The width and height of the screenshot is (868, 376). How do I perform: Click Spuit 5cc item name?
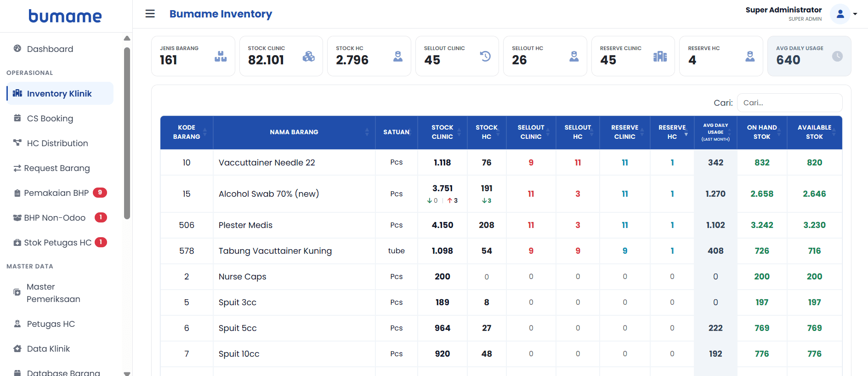238,328
